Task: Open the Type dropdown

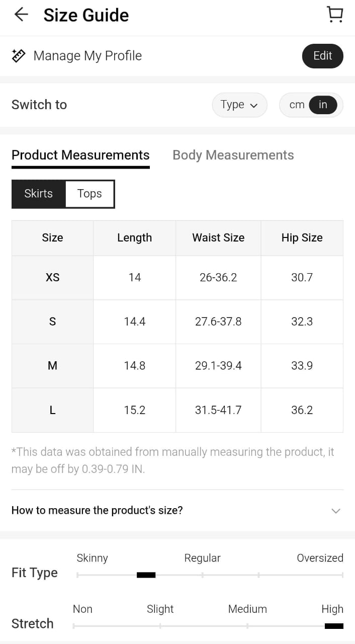Action: point(239,105)
